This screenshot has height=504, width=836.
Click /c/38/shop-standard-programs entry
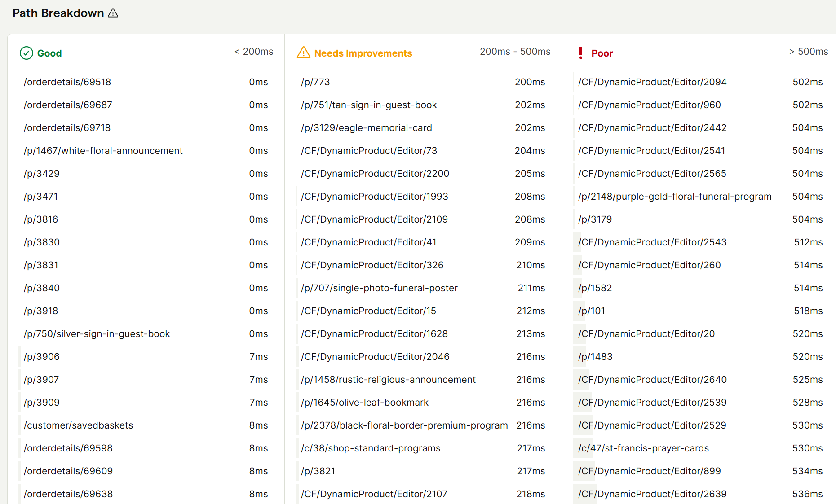(x=371, y=448)
